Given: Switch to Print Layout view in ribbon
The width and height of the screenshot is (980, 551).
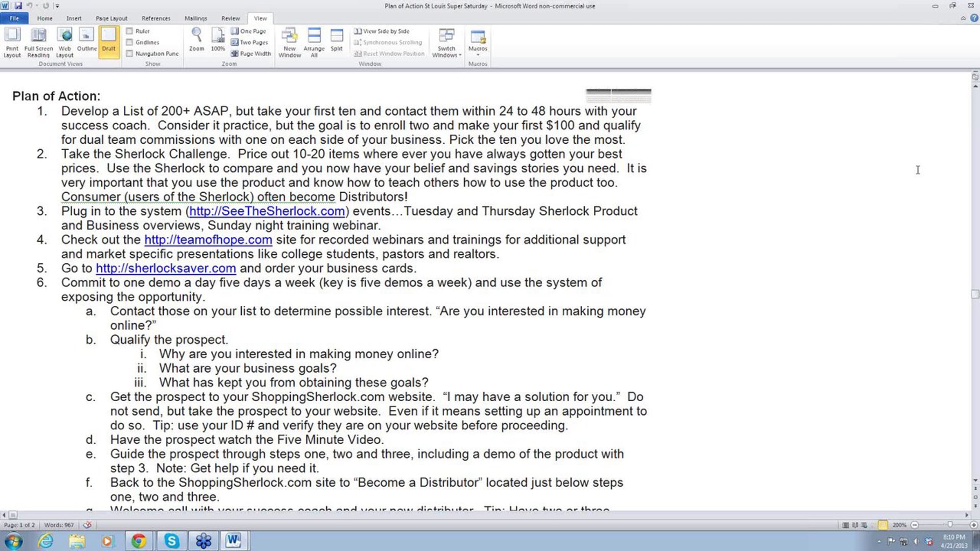Looking at the screenshot, I should (12, 43).
